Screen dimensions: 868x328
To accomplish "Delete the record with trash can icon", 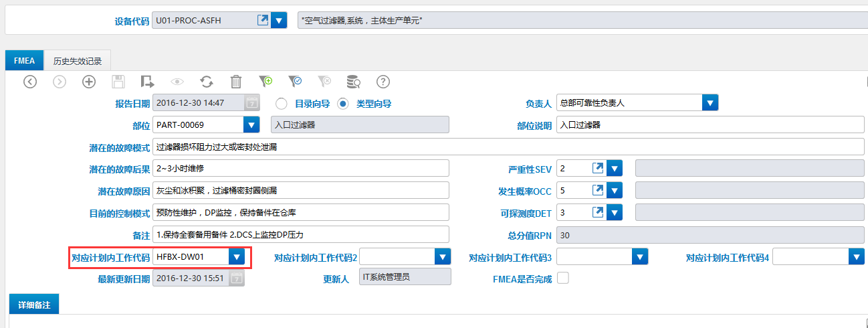I will tap(236, 82).
